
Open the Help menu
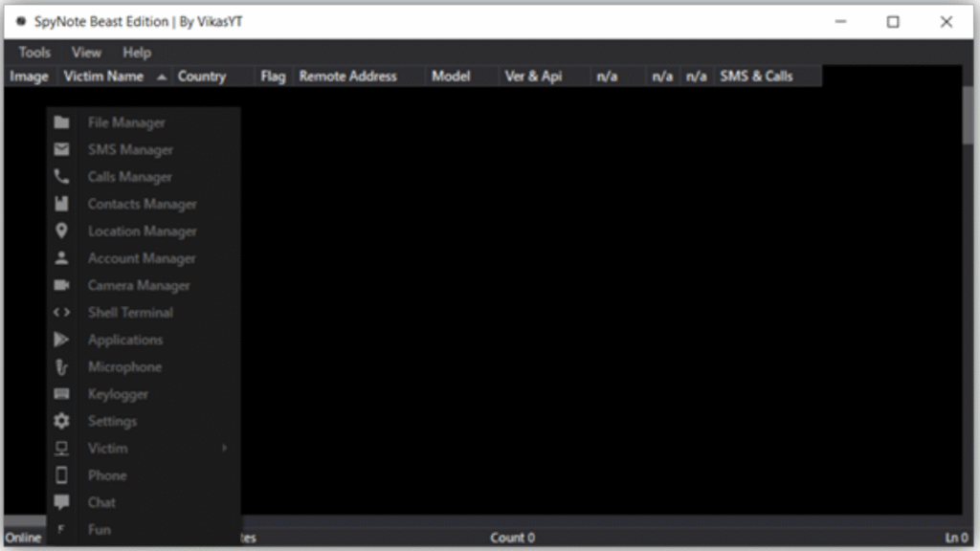137,53
